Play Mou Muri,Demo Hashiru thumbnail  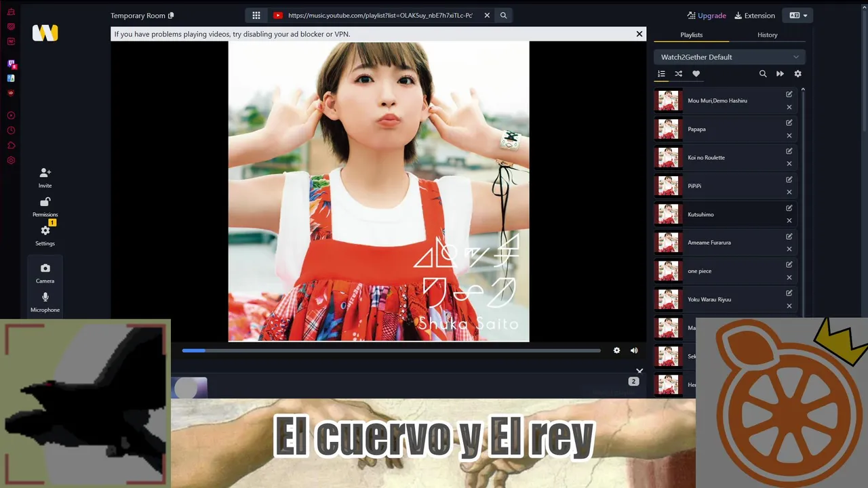coord(667,100)
